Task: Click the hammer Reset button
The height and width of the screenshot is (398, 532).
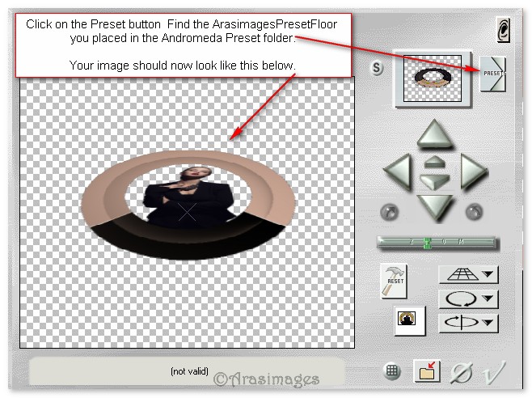Action: pyautogui.click(x=393, y=281)
